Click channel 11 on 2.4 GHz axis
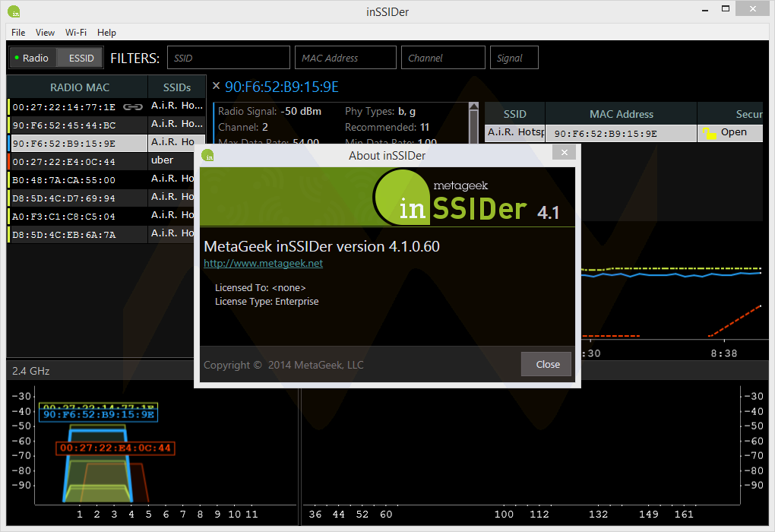Viewport: 775px width, 532px height. click(x=251, y=515)
